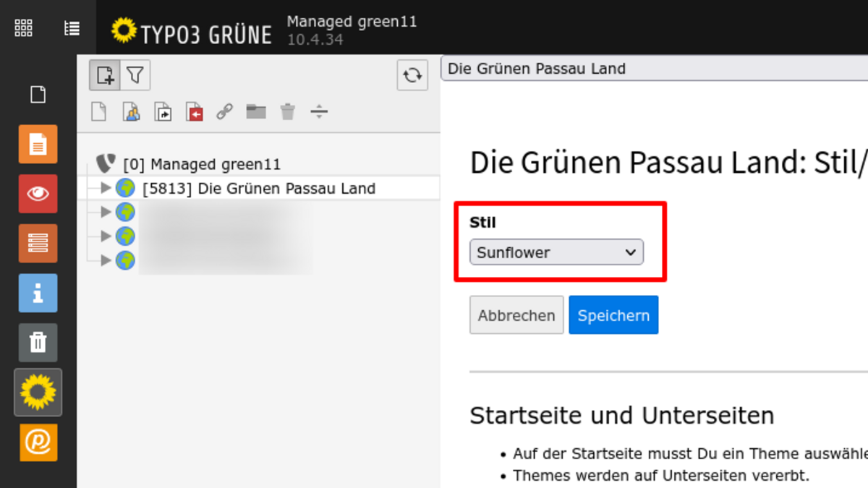This screenshot has width=868, height=488.
Task: Click the Die Grünen Passau Land path field
Action: click(654, 69)
